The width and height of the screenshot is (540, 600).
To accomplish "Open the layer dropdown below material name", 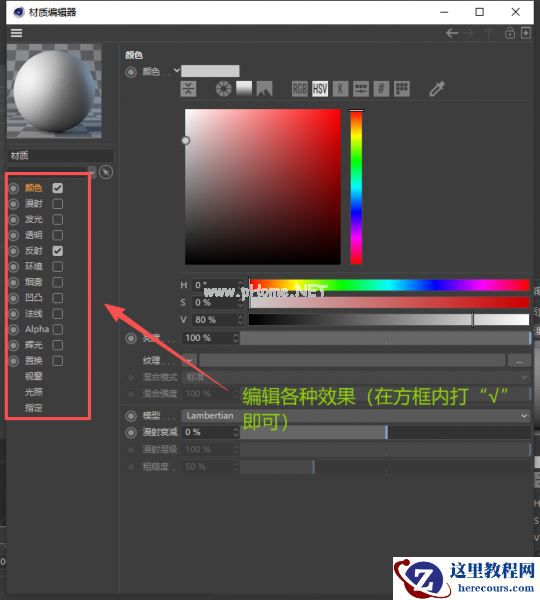I will 92,173.
